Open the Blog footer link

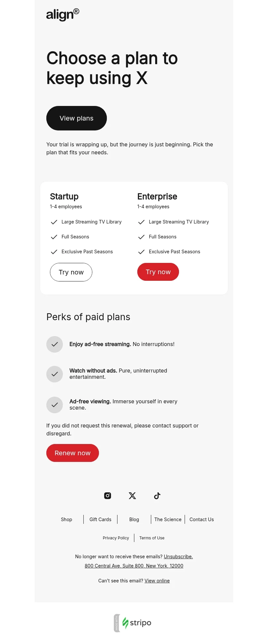(x=134, y=520)
